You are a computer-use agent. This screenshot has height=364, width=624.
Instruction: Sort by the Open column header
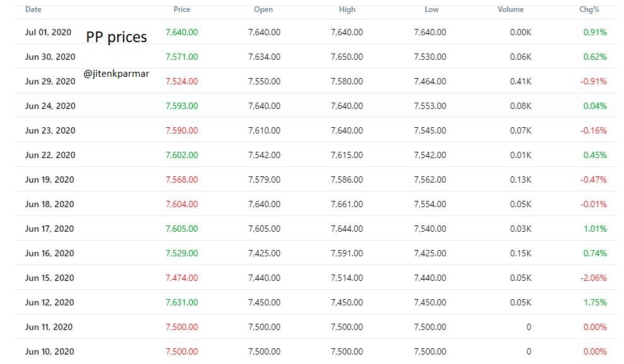click(263, 9)
